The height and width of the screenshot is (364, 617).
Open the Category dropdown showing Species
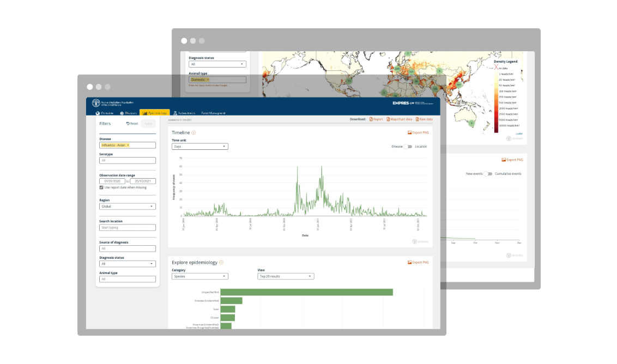pos(200,276)
